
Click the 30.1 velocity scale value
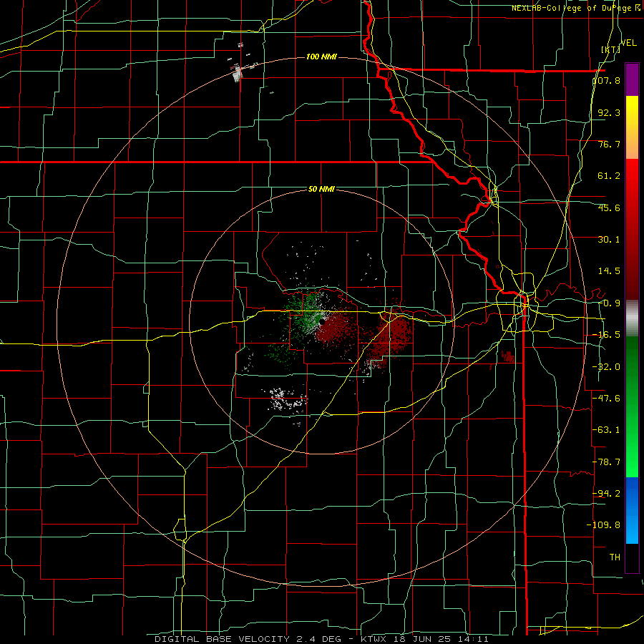[609, 240]
